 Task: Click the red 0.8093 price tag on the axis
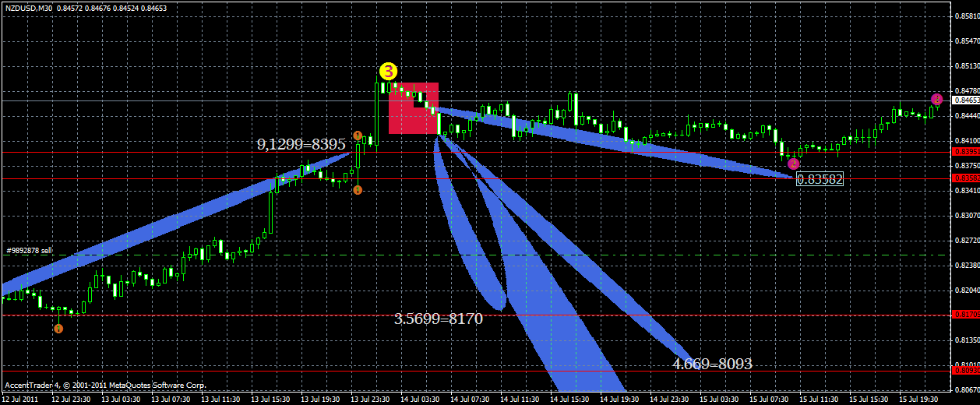click(965, 371)
